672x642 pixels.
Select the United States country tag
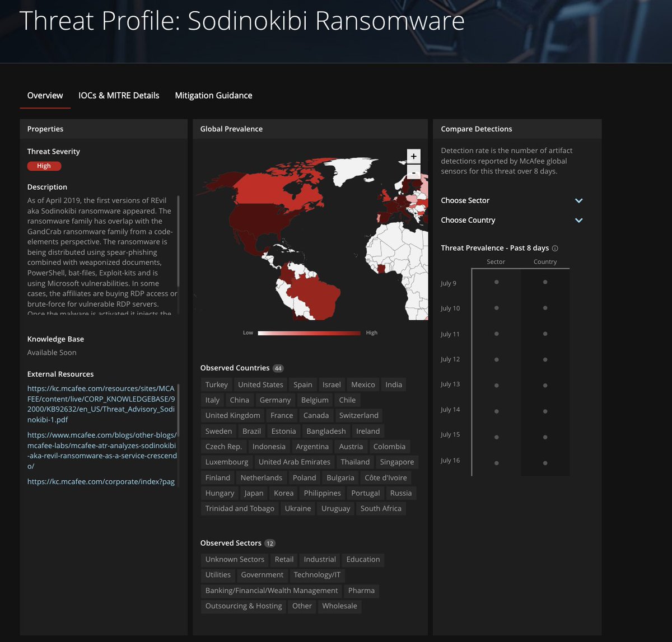pyautogui.click(x=260, y=385)
